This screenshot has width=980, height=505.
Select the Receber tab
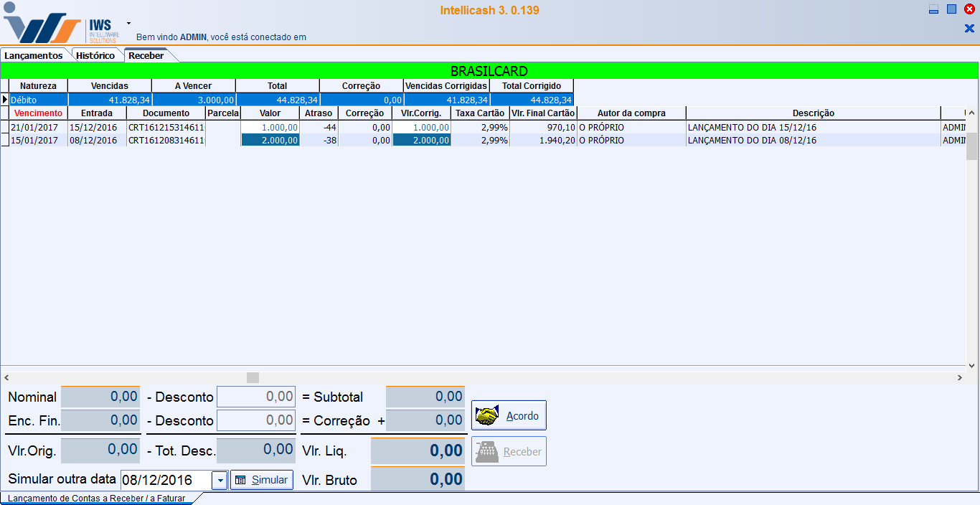pyautogui.click(x=146, y=55)
